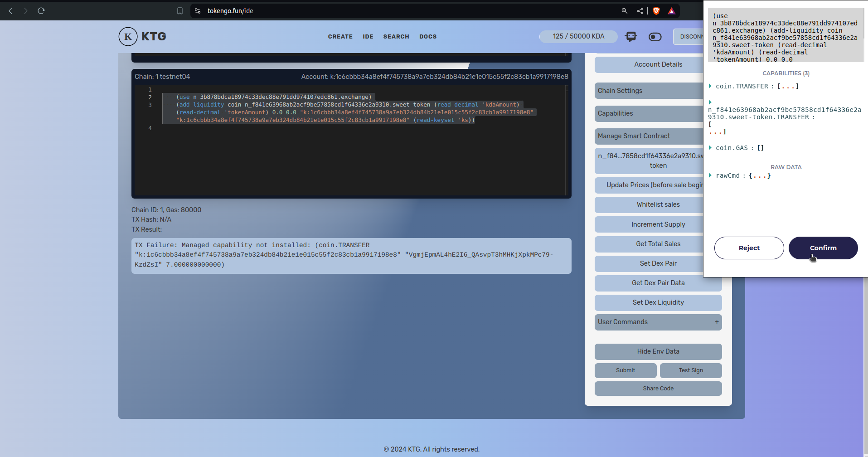Click the Submit button
Screen dimensions: 868x457
pyautogui.click(x=626, y=370)
